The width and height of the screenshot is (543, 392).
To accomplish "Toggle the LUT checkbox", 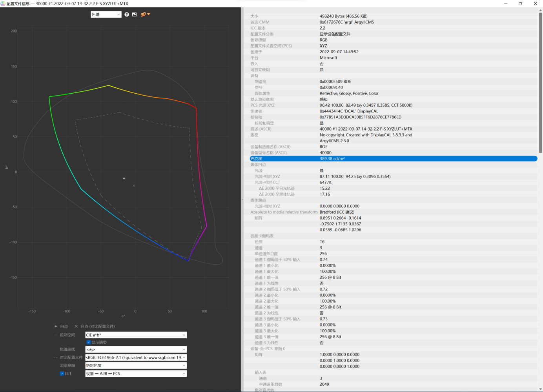I will pyautogui.click(x=62, y=374).
